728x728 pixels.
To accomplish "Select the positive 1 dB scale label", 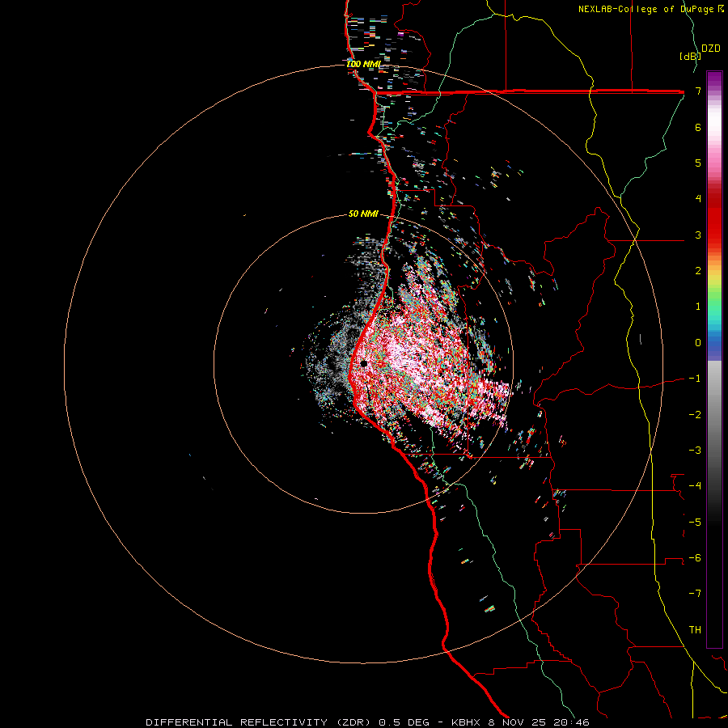I will [x=698, y=307].
